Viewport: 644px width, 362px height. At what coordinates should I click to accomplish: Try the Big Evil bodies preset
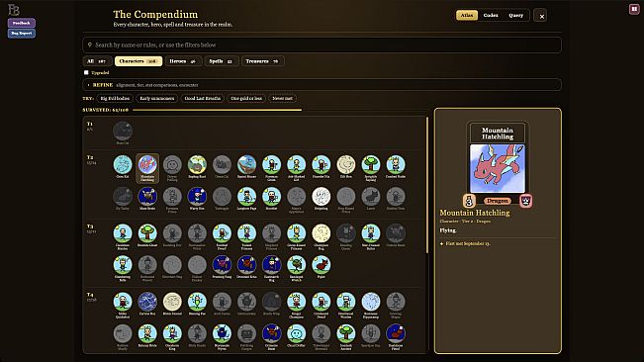pyautogui.click(x=115, y=99)
